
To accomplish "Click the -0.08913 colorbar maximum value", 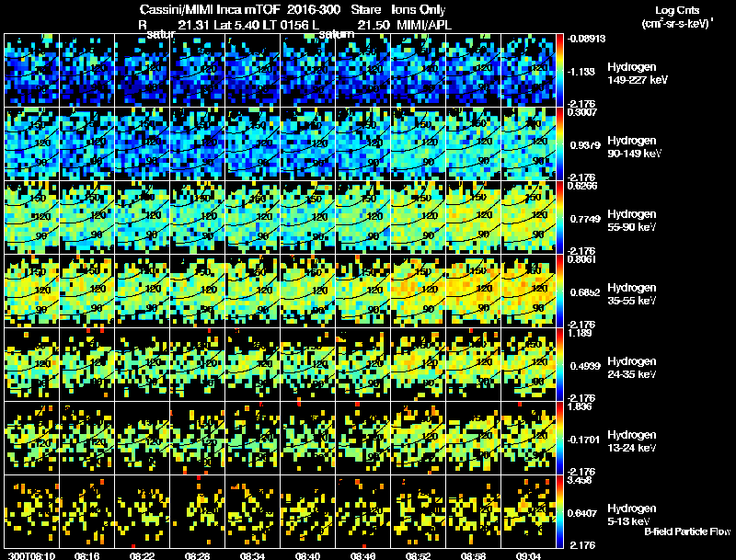I will (x=586, y=39).
